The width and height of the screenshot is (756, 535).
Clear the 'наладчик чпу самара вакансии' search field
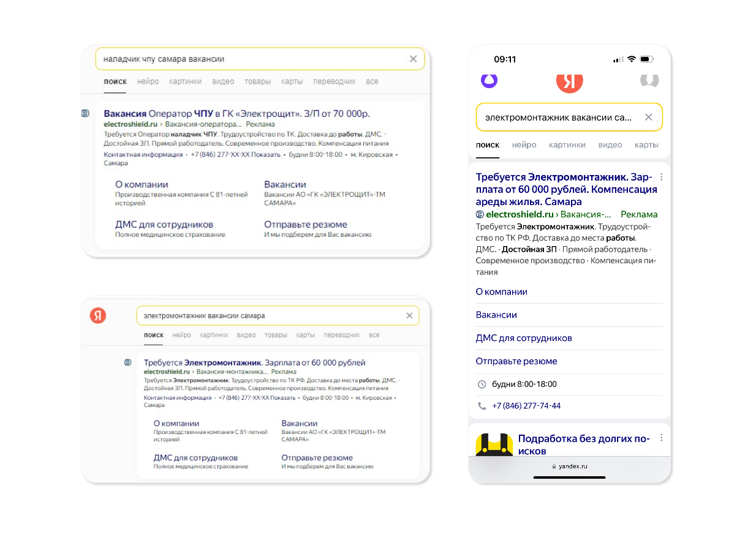coord(413,59)
